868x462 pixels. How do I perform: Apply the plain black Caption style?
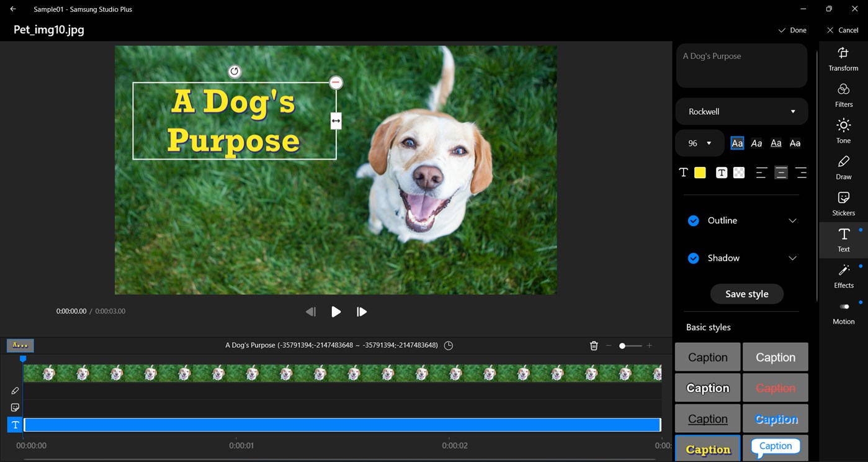[x=708, y=357]
